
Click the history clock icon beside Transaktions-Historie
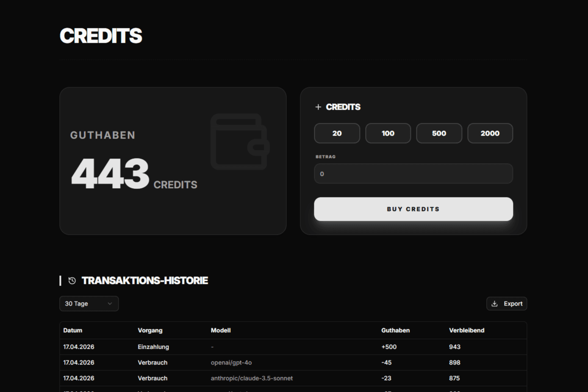click(x=72, y=281)
